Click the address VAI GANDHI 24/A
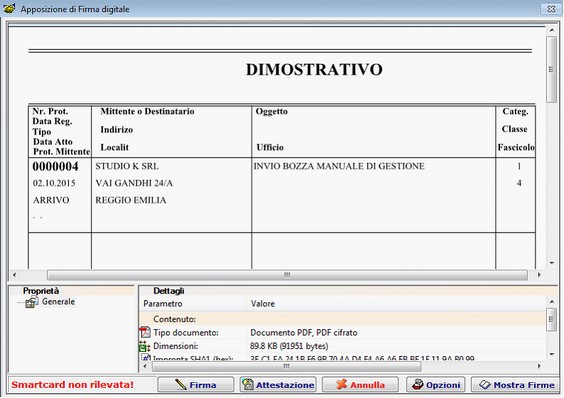The image size is (564, 398). (x=134, y=183)
